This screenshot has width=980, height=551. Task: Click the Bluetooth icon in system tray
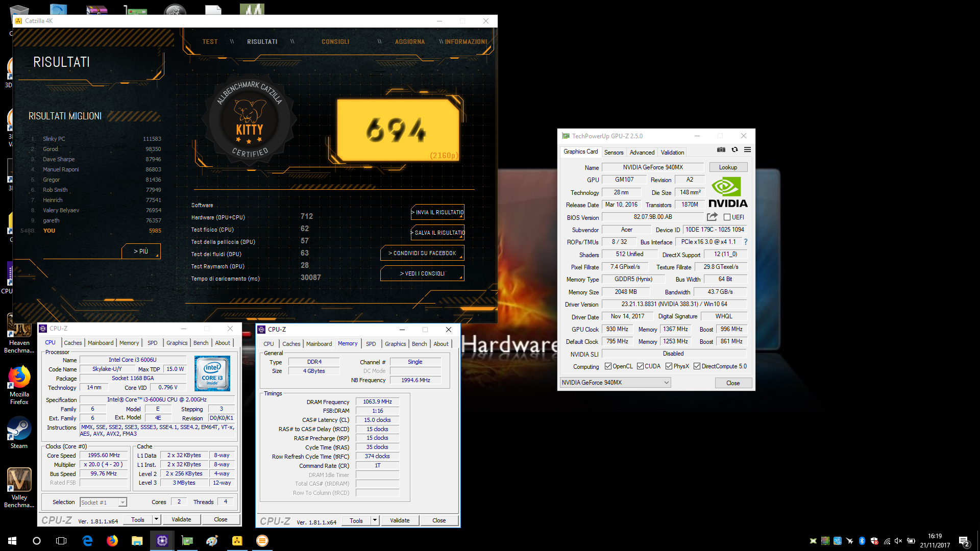[862, 541]
